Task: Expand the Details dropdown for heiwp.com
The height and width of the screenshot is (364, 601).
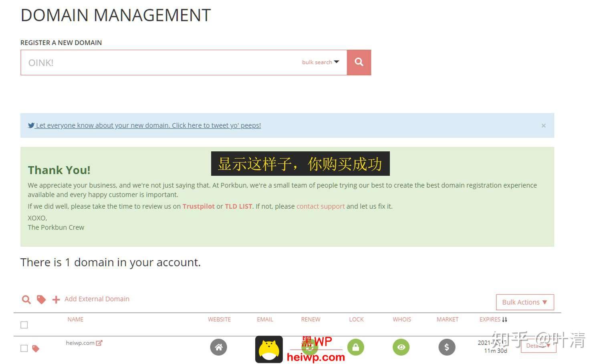Action: click(x=538, y=346)
